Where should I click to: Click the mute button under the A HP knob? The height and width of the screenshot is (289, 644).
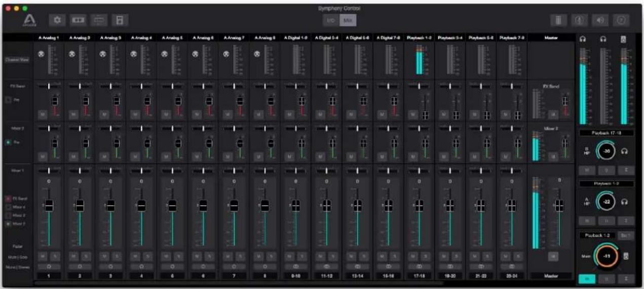click(587, 220)
